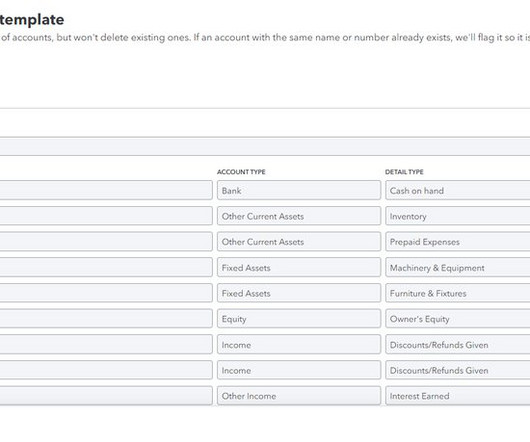Select Fixed Assets type beside Machinery & Equipment
This screenshot has height=442, width=530.
(x=299, y=267)
